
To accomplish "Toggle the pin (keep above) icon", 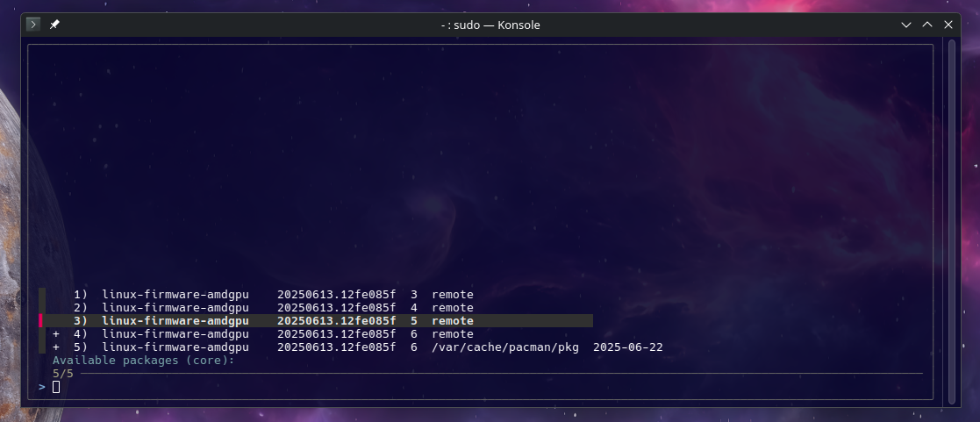I will [54, 25].
